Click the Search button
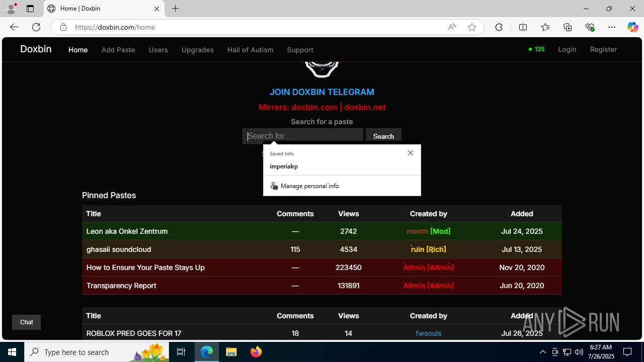Screen dimensions: 644x362 click(383, 136)
